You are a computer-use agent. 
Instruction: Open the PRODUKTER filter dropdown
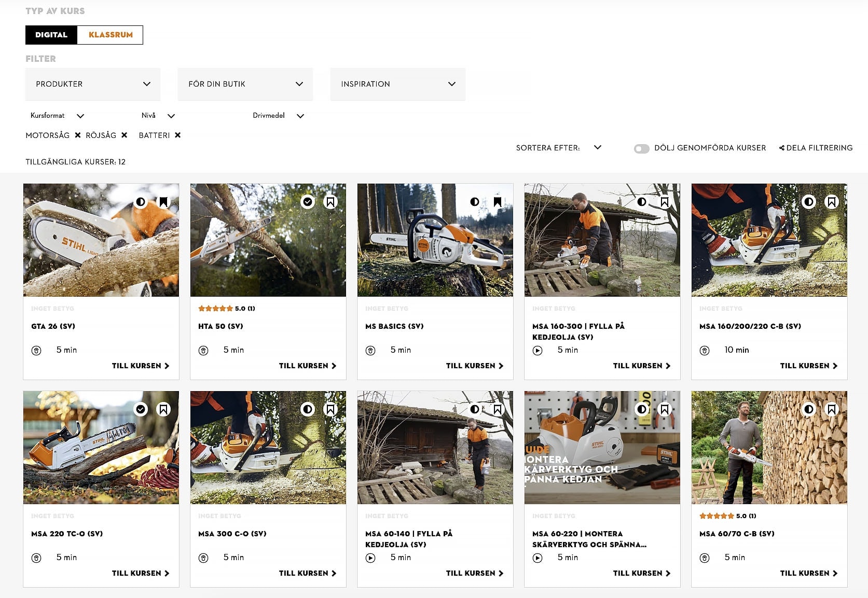coord(93,84)
